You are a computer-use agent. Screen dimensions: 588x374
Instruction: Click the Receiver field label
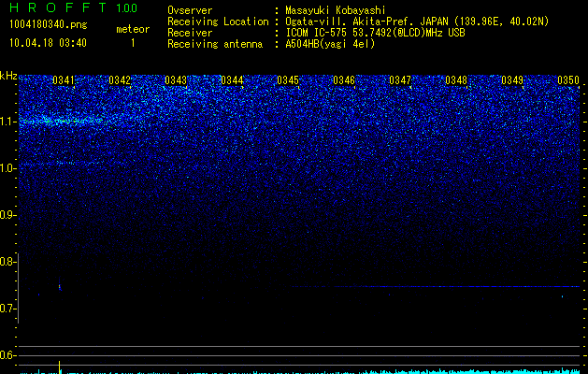coord(190,33)
